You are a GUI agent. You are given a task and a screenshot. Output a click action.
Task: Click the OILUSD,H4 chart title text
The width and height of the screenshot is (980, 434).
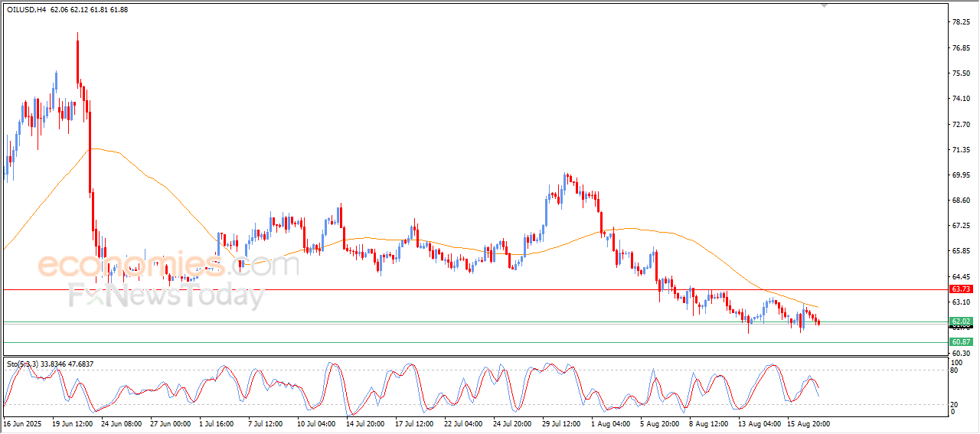click(x=25, y=9)
